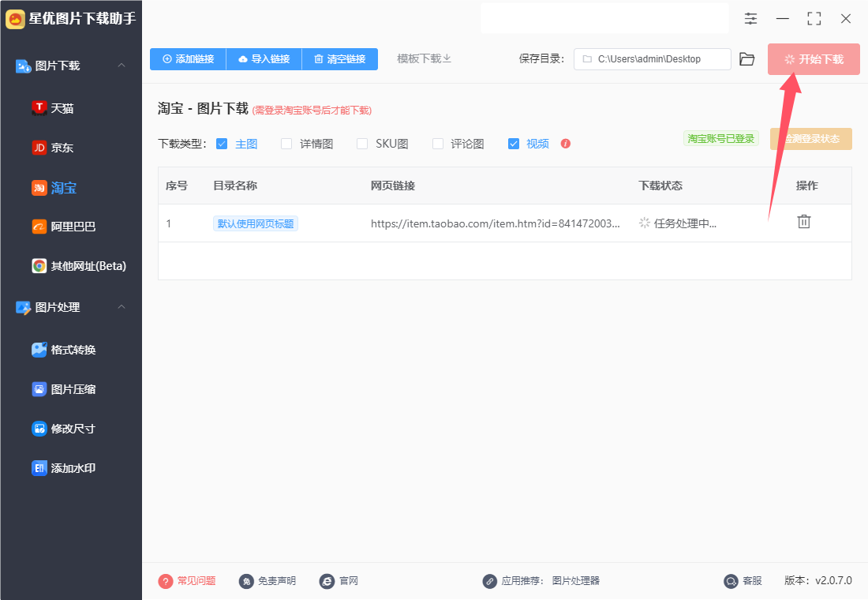868x600 pixels.
Task: Click the 版本 v2.0.7.0 text
Action: pos(818,580)
